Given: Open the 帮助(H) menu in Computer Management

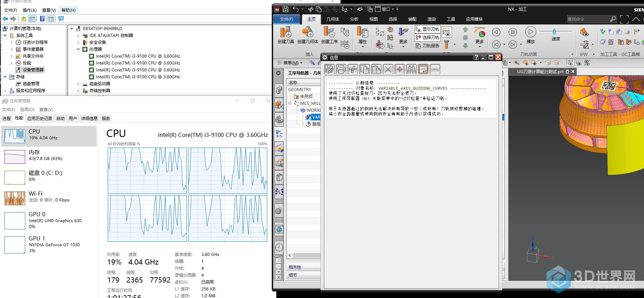Looking at the screenshot, I should point(68,10).
